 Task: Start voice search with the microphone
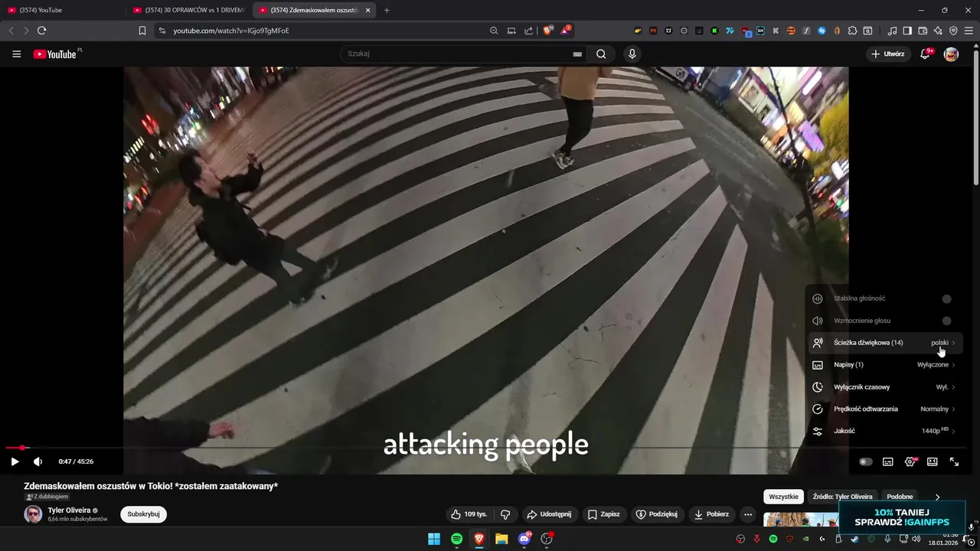coord(632,54)
